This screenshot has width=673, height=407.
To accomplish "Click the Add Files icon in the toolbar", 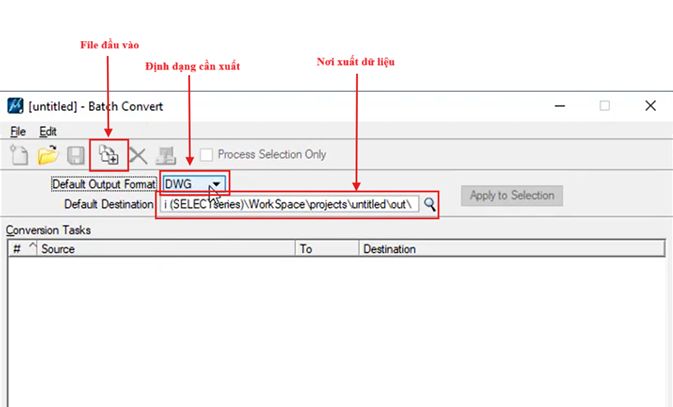I will (107, 155).
